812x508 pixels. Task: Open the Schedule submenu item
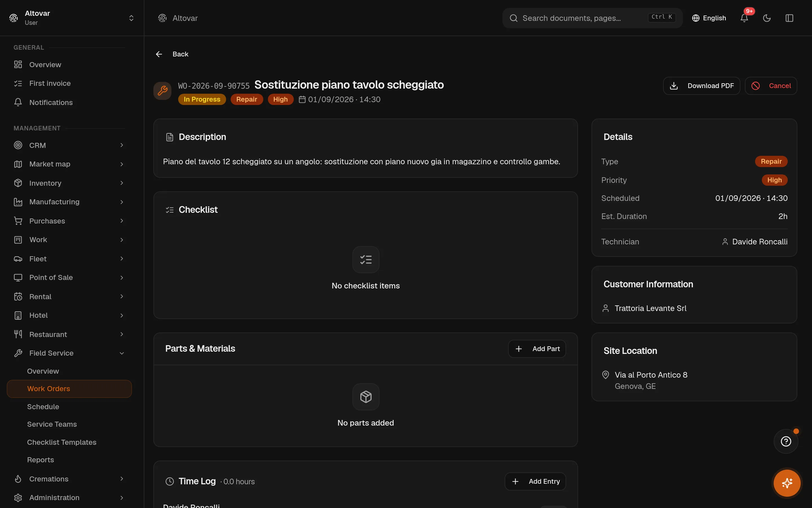69,406
